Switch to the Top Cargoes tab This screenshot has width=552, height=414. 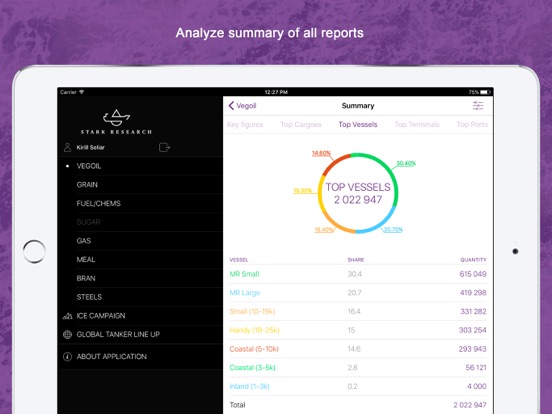tap(301, 124)
